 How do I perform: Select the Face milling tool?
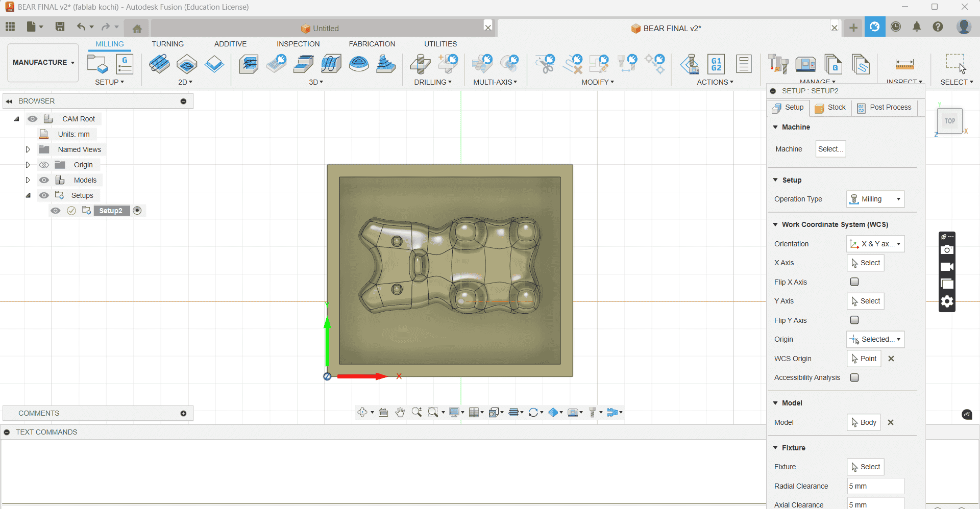pos(214,64)
